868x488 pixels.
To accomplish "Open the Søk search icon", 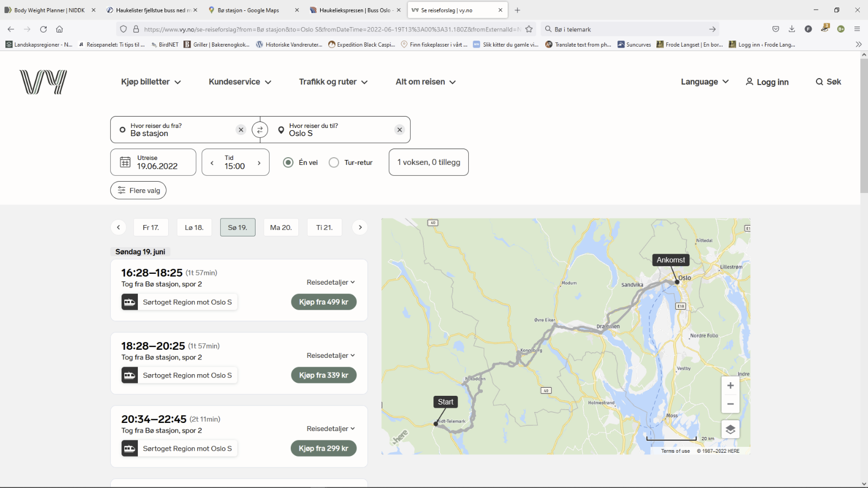I will point(828,82).
